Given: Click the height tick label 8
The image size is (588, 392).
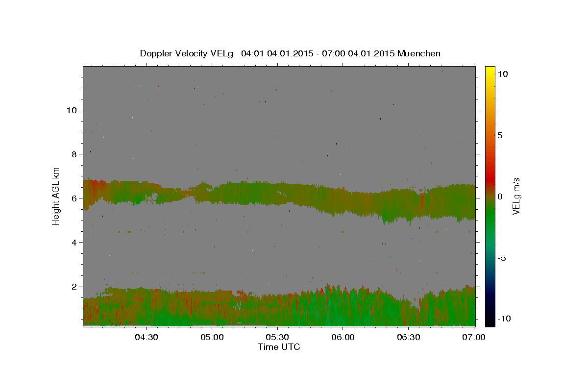Looking at the screenshot, I should point(73,154).
